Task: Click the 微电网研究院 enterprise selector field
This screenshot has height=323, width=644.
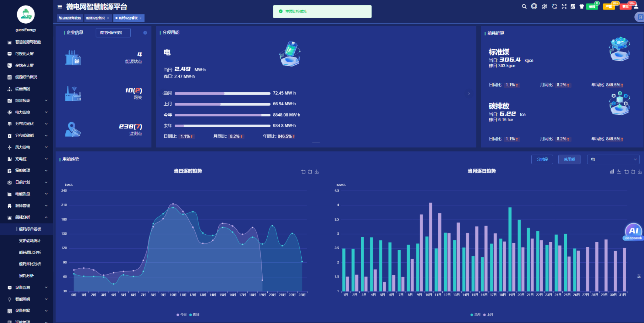Action: [x=113, y=33]
